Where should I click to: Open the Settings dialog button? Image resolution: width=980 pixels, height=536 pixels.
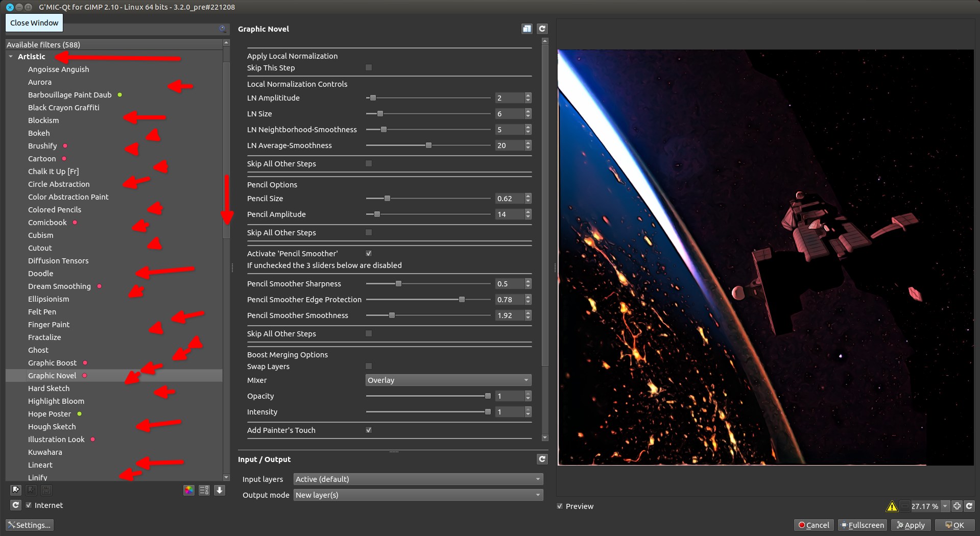pos(30,525)
